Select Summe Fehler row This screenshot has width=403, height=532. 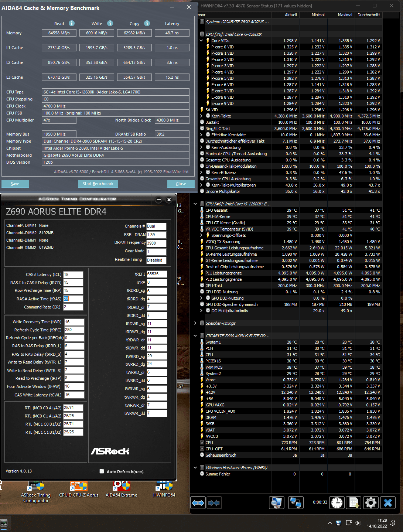click(x=291, y=474)
